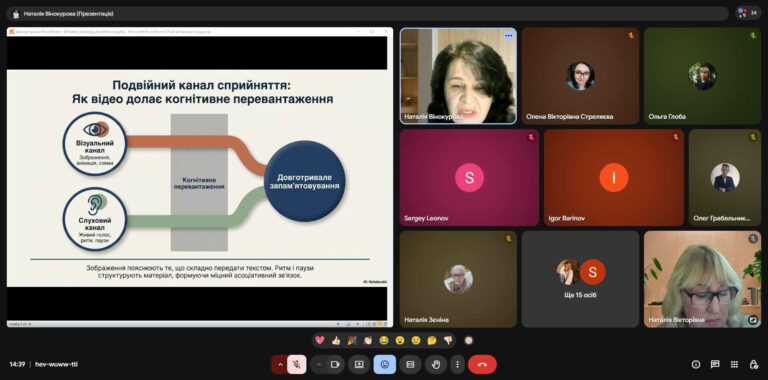This screenshot has width=768, height=380.
Task: Turn on captions button
Action: (410, 364)
